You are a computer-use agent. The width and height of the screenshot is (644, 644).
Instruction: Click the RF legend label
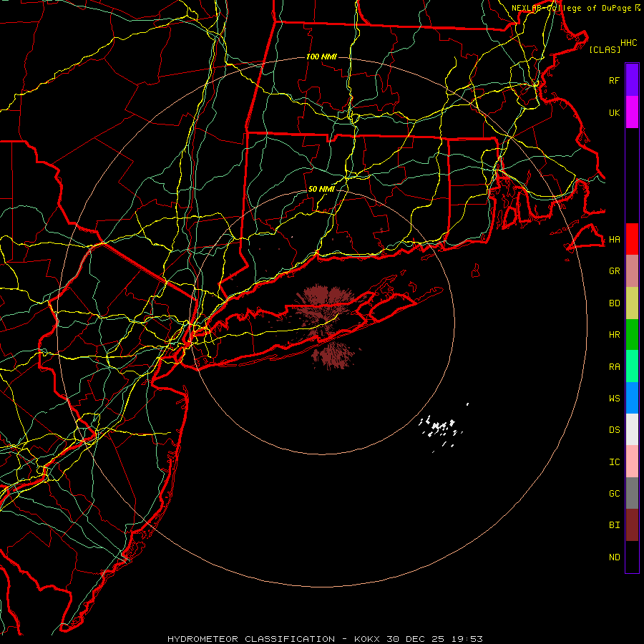point(614,80)
